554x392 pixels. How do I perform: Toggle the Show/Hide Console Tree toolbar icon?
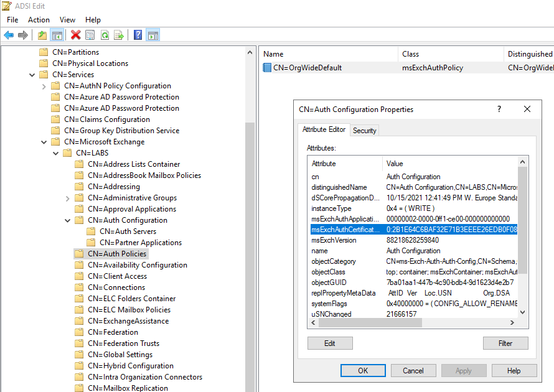point(57,35)
